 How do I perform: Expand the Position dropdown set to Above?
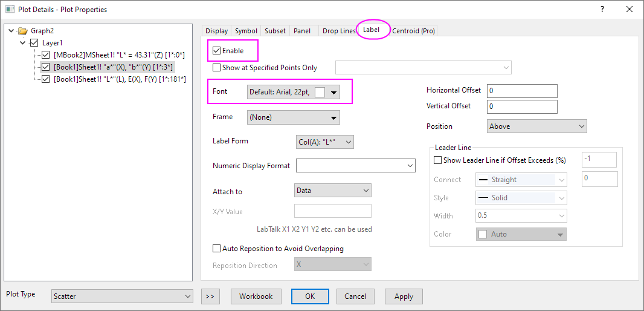(x=536, y=126)
